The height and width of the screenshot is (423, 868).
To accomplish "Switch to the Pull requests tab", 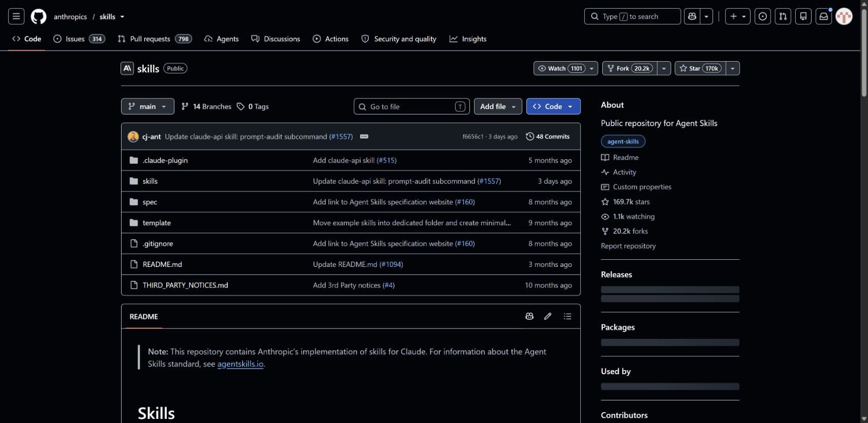I will coord(154,39).
